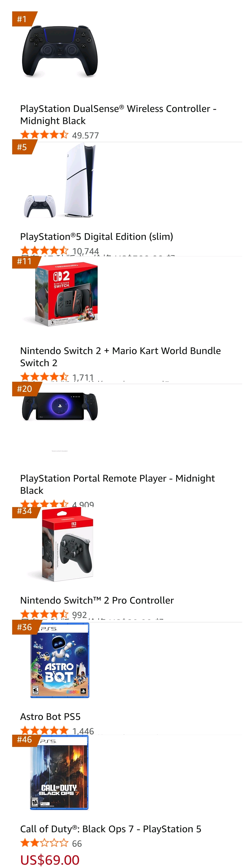
Task: Open star rating of DualSense controller
Action: coord(44,135)
